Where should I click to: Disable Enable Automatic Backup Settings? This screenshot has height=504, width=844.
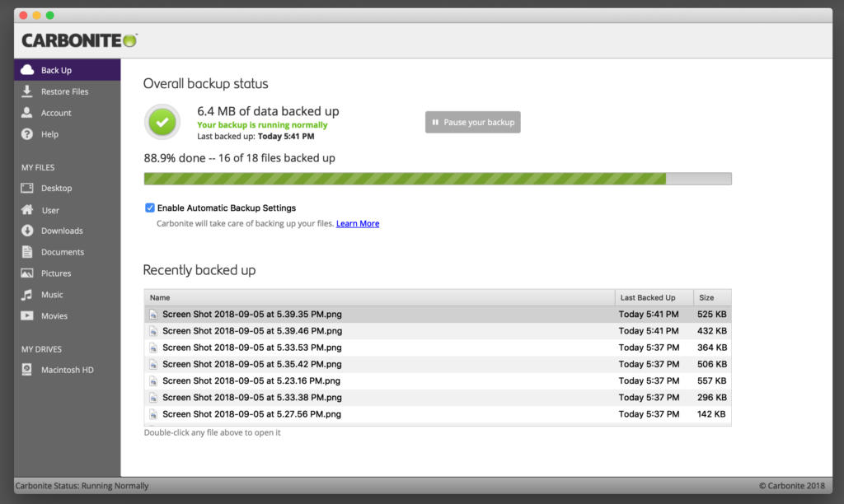click(x=150, y=208)
